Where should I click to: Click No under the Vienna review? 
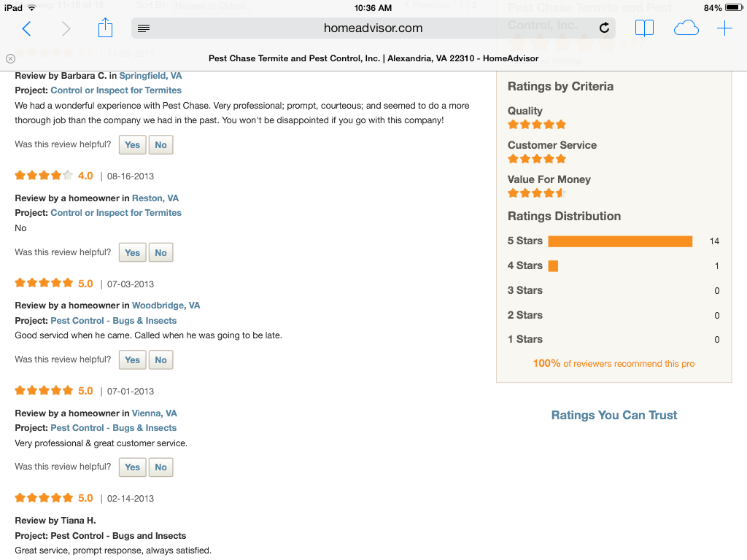[160, 467]
